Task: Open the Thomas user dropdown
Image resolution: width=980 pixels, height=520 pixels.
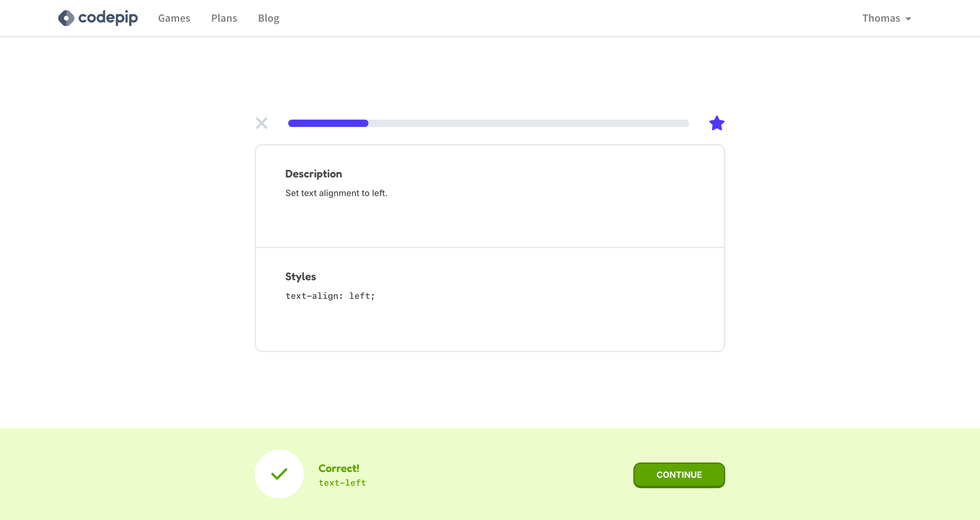Action: tap(886, 18)
